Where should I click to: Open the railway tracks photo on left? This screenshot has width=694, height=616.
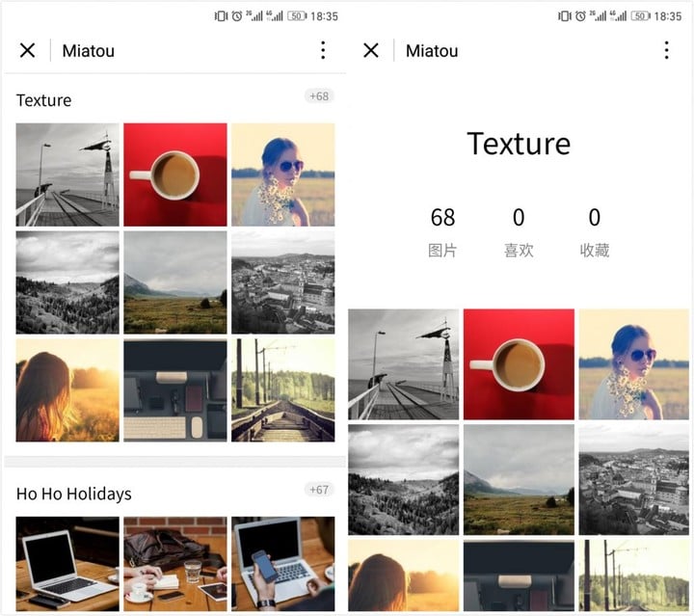283,390
